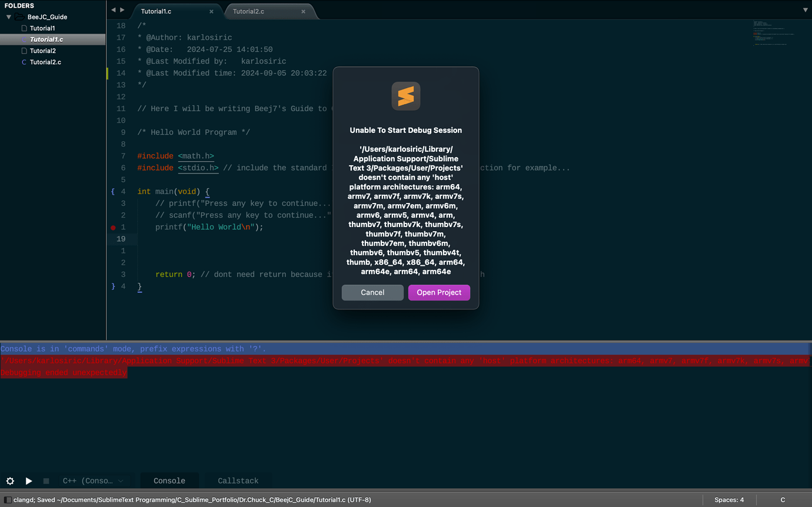Open the C++ (Console) configuration dropdown
Viewport: 812px width, 507px height.
pyautogui.click(x=94, y=481)
